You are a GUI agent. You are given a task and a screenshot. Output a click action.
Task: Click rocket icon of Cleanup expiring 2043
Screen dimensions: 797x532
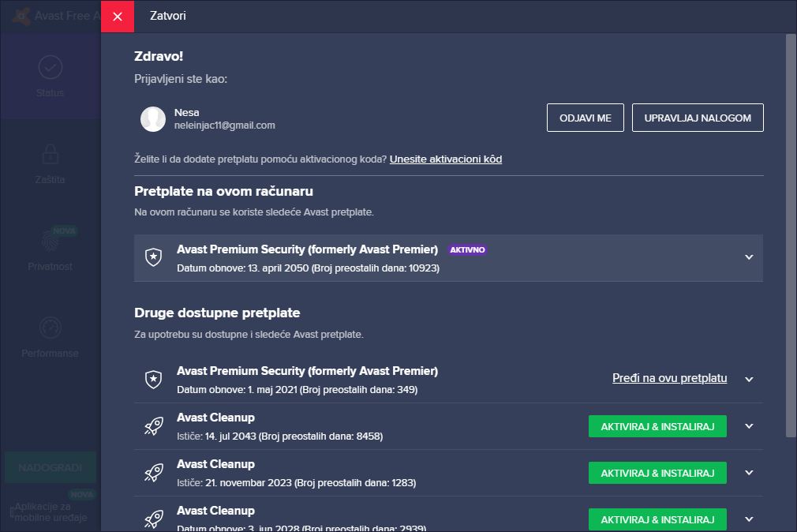[153, 426]
